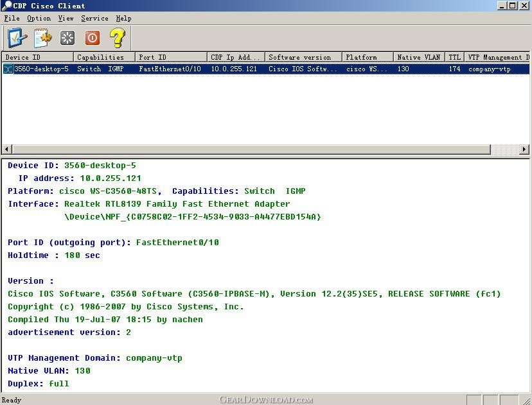
Task: Open the Help menu
Action: pos(123,19)
